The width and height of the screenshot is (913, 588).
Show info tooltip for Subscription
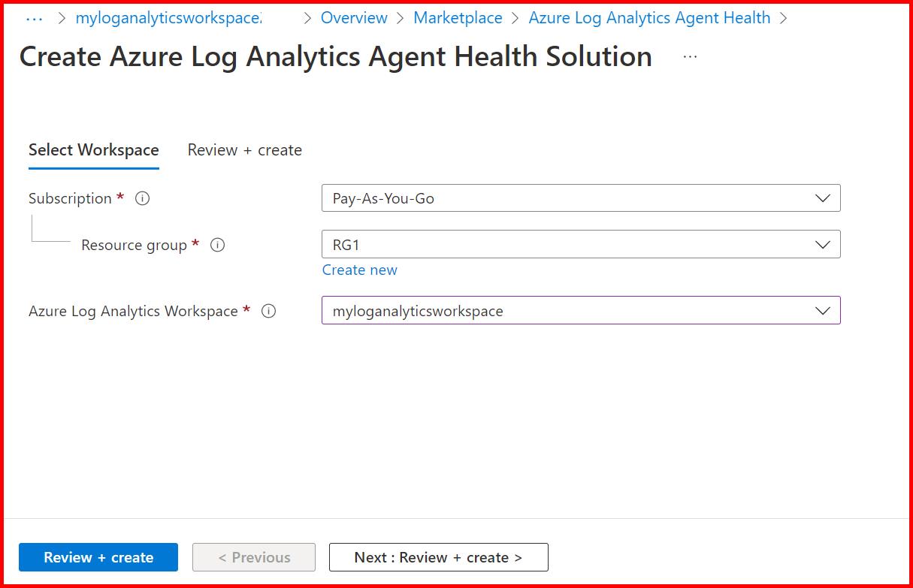(x=142, y=199)
